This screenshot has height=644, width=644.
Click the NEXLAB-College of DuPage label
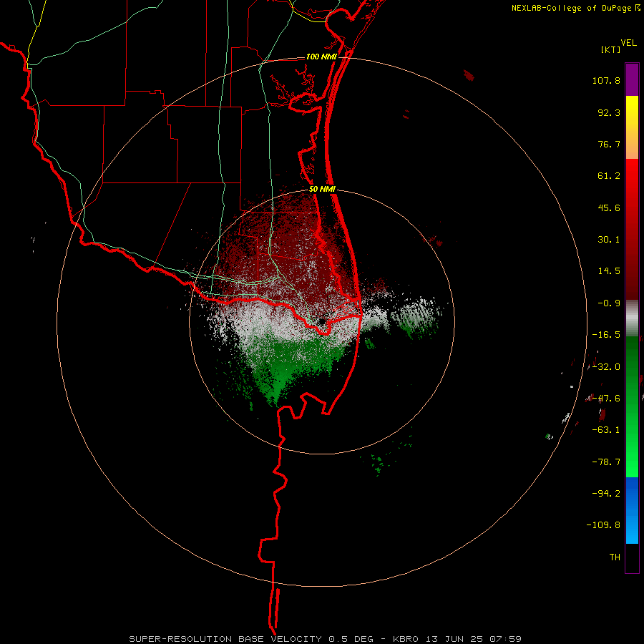pos(572,8)
